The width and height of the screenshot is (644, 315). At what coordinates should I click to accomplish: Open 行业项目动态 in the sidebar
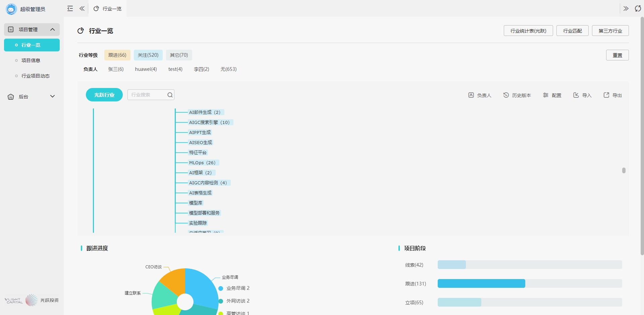[x=36, y=76]
